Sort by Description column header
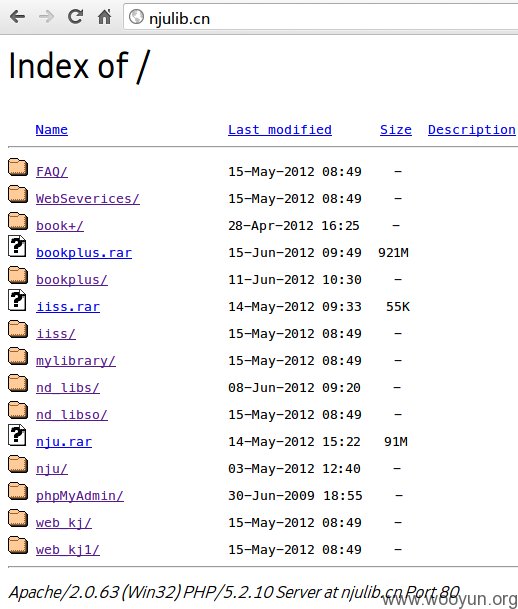 pyautogui.click(x=472, y=130)
